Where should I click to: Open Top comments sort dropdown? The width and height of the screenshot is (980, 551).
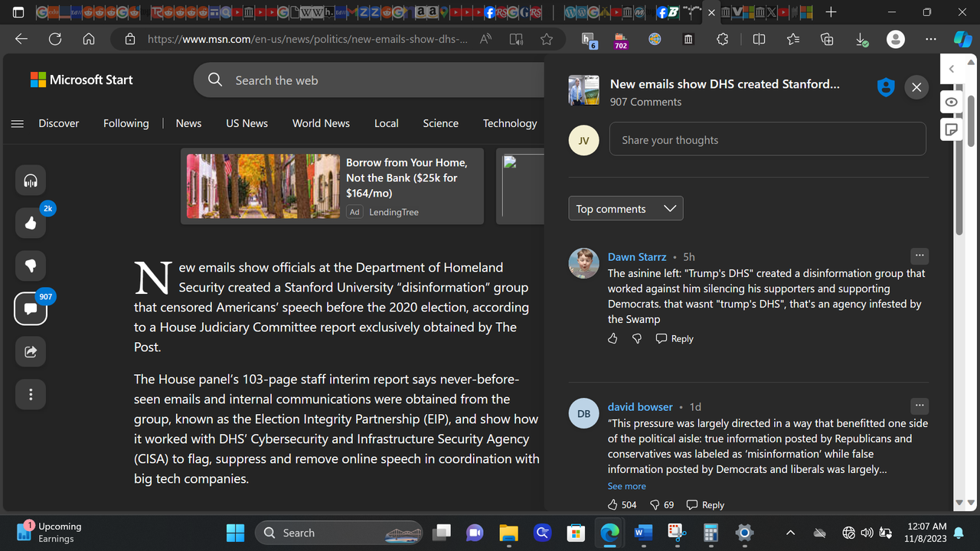[x=626, y=209]
